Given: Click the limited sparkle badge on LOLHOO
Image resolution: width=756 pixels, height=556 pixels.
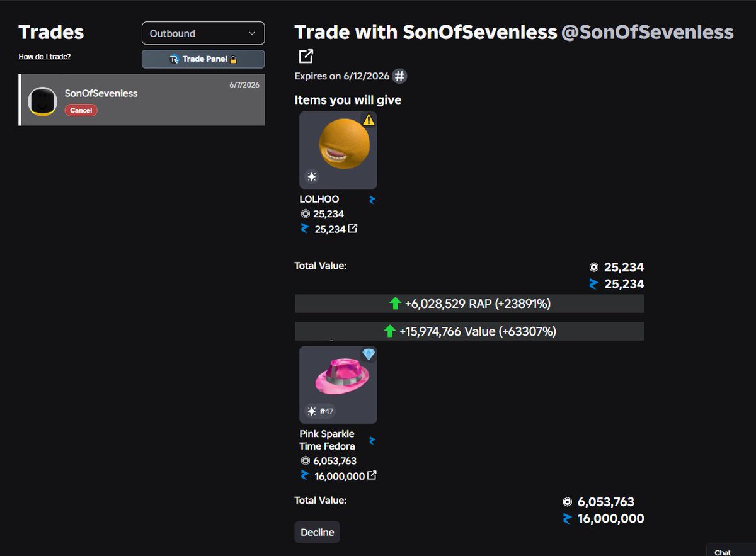Looking at the screenshot, I should point(311,177).
